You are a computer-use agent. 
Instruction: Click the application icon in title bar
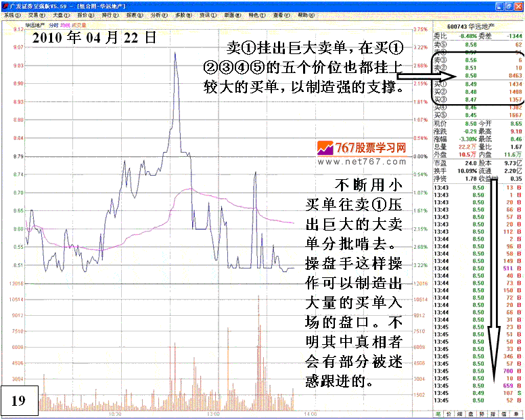coord(4,5)
